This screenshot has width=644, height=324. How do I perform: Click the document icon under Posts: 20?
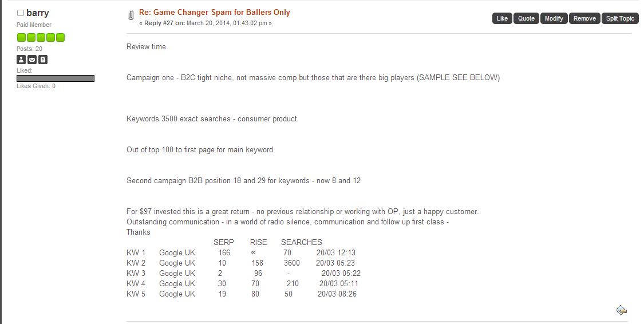[43, 60]
